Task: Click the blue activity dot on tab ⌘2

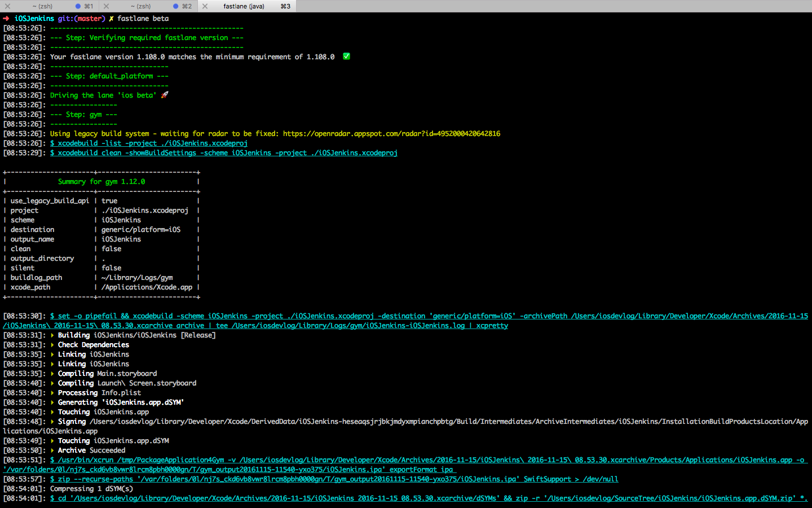Action: pyautogui.click(x=176, y=6)
